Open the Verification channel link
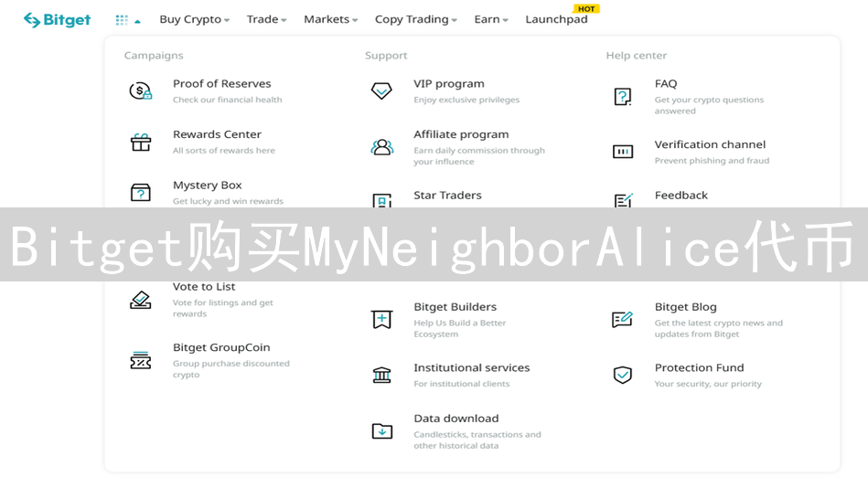The height and width of the screenshot is (488, 868). (x=711, y=144)
